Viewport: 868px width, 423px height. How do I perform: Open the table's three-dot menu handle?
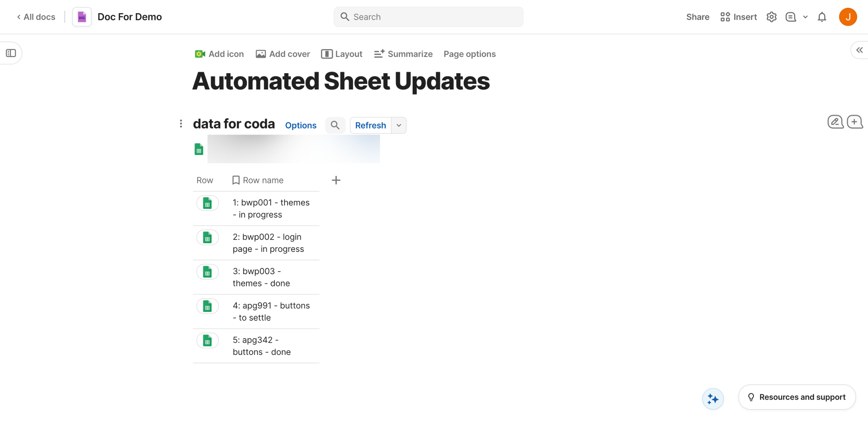[181, 124]
